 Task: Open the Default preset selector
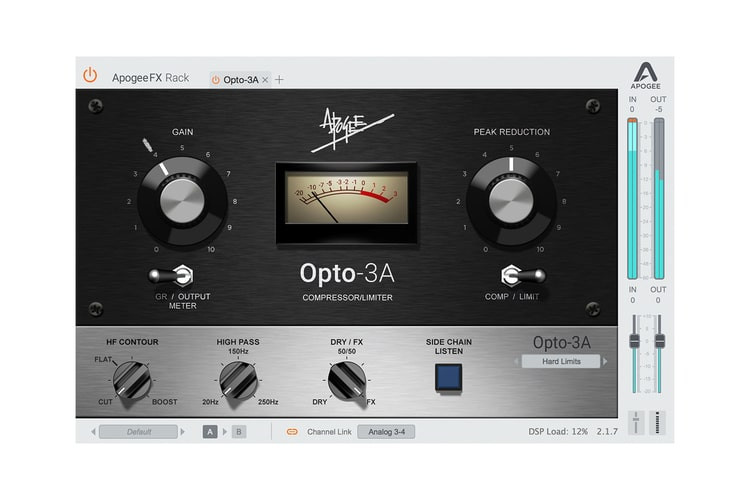[138, 432]
